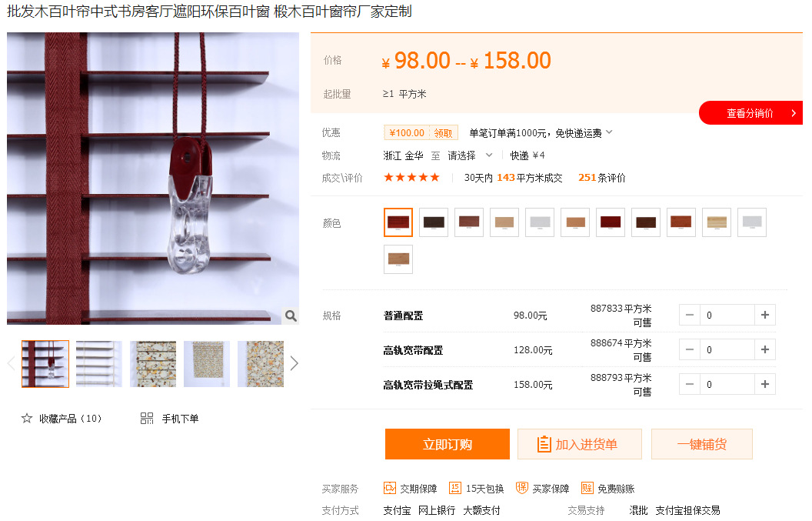Claim the ¥100.00 coupon 领取
This screenshot has width=812, height=521.
(x=443, y=133)
